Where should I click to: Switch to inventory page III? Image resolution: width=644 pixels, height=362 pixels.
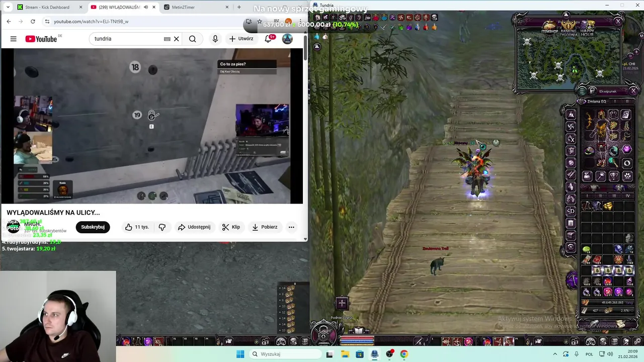pyautogui.click(x=614, y=196)
